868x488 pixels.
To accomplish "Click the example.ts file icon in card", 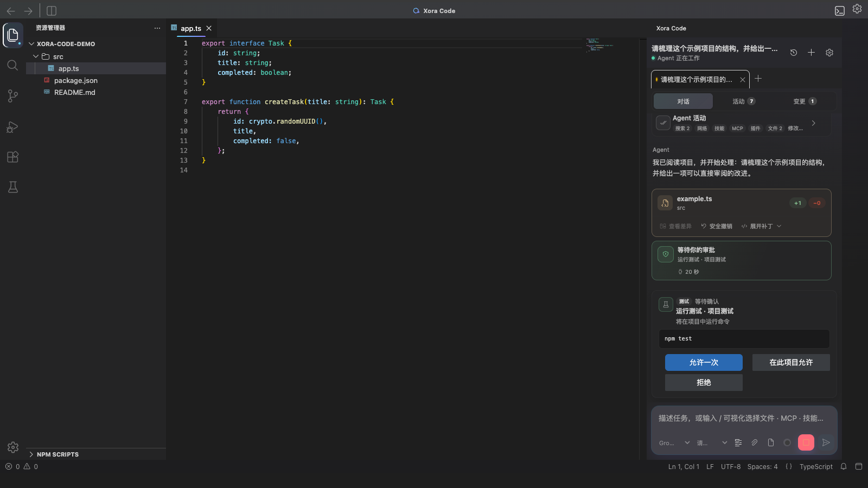I will (x=665, y=203).
